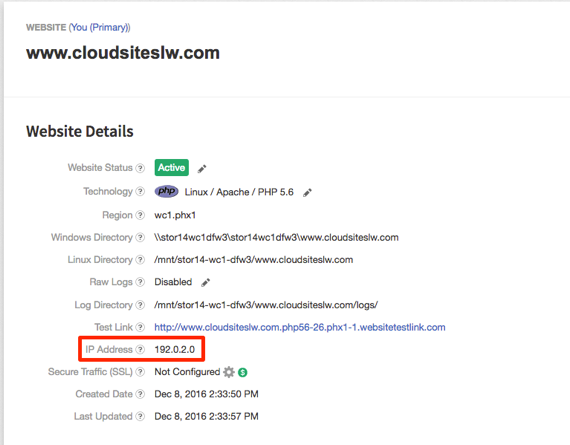The image size is (570, 445).
Task: Click the Not Configured SSL text
Action: coord(187,372)
